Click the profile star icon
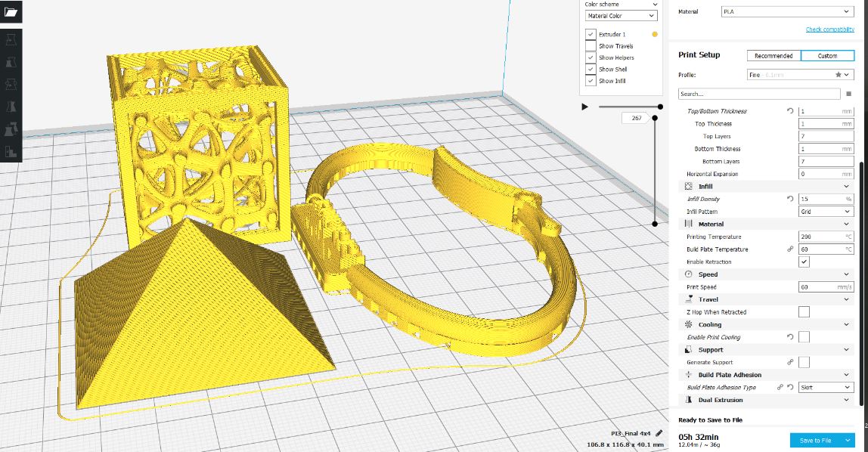 839,75
